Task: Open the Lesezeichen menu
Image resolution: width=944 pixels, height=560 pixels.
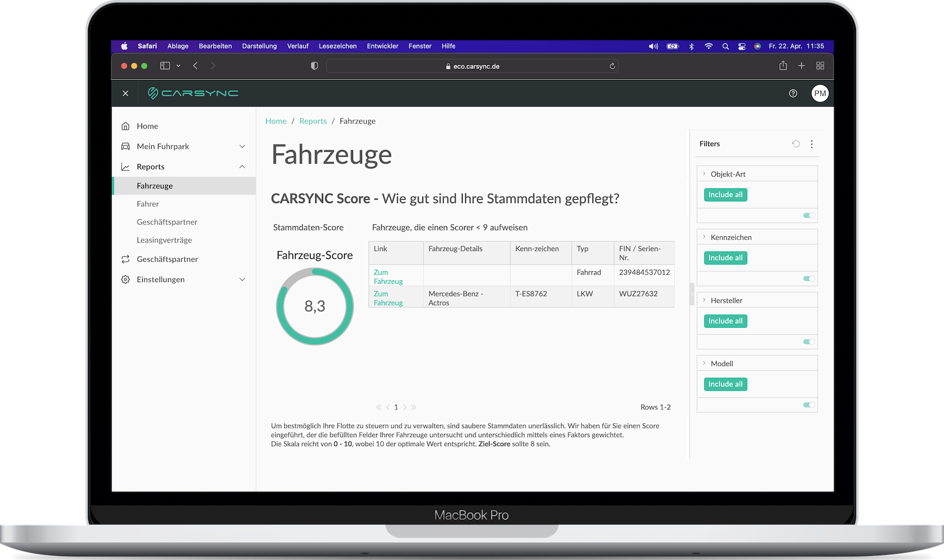Action: 338,46
